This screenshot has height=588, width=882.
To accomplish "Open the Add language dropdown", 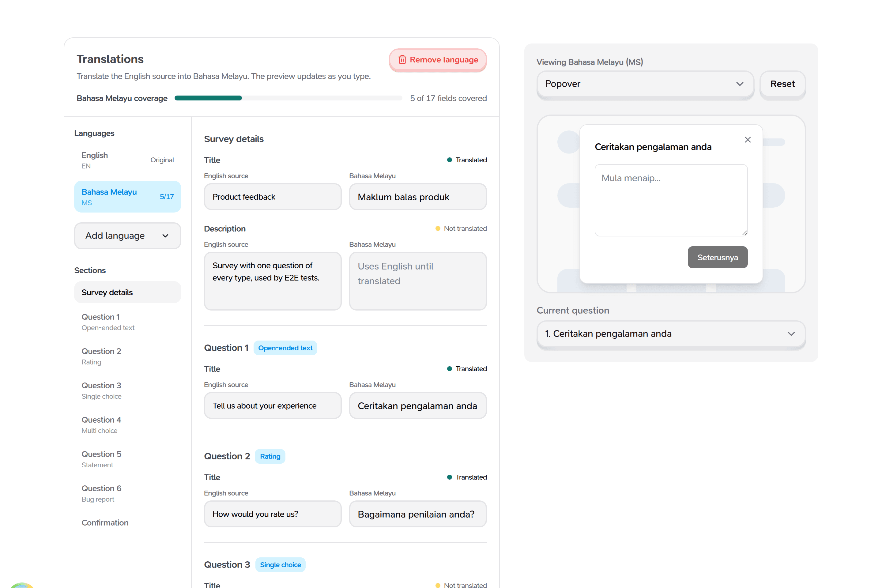I will point(127,236).
